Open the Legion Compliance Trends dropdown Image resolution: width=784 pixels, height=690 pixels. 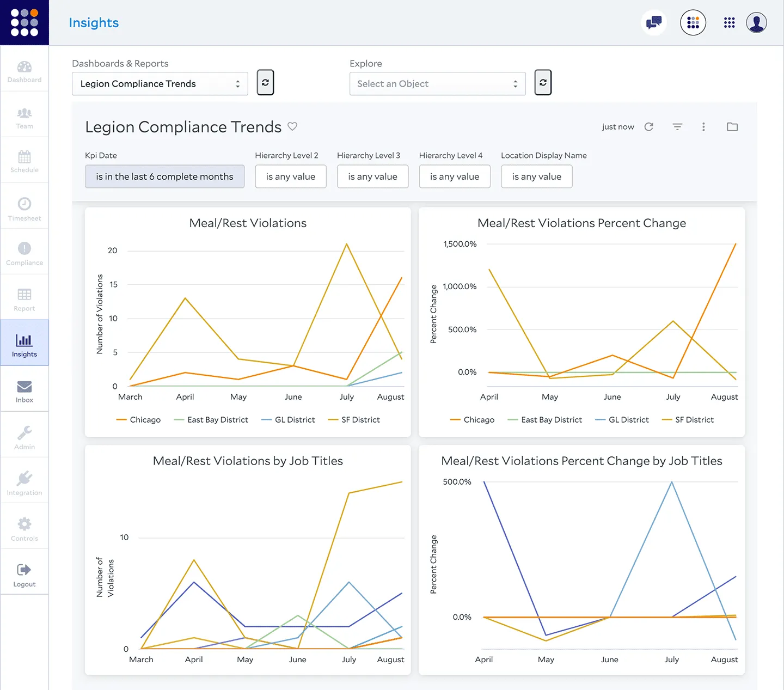point(160,84)
